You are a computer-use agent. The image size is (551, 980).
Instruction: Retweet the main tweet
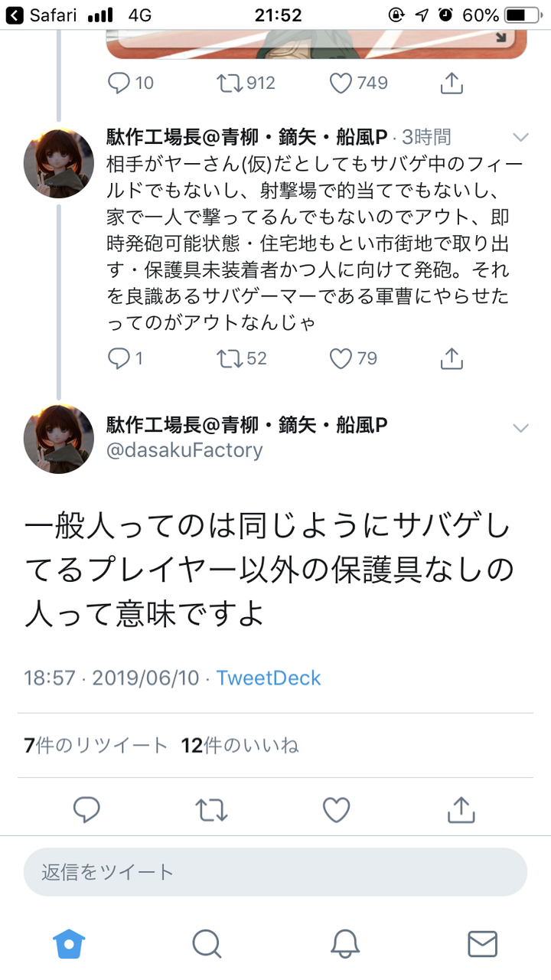point(211,809)
